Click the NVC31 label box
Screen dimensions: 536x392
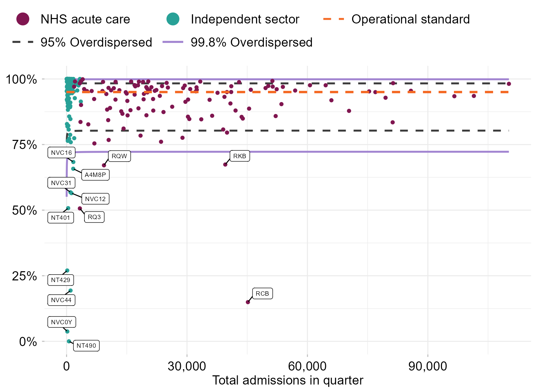tap(61, 183)
